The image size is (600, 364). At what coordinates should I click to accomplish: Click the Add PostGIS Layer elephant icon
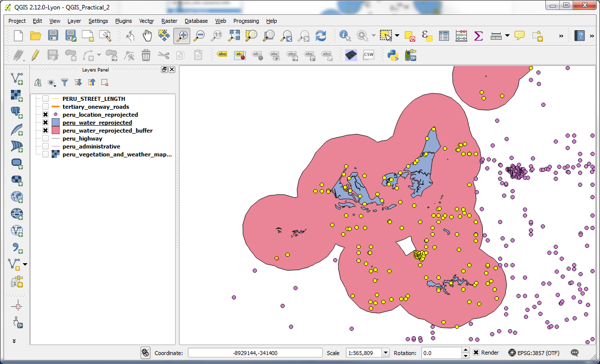click(x=17, y=112)
